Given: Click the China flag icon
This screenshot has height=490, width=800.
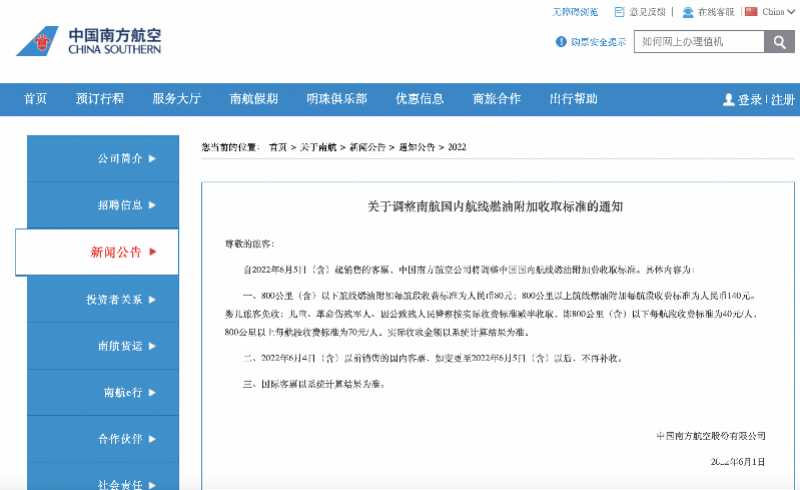Looking at the screenshot, I should [751, 11].
